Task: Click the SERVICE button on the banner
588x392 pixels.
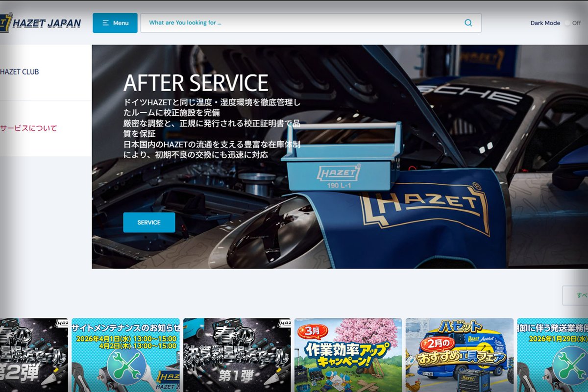Action: (149, 222)
